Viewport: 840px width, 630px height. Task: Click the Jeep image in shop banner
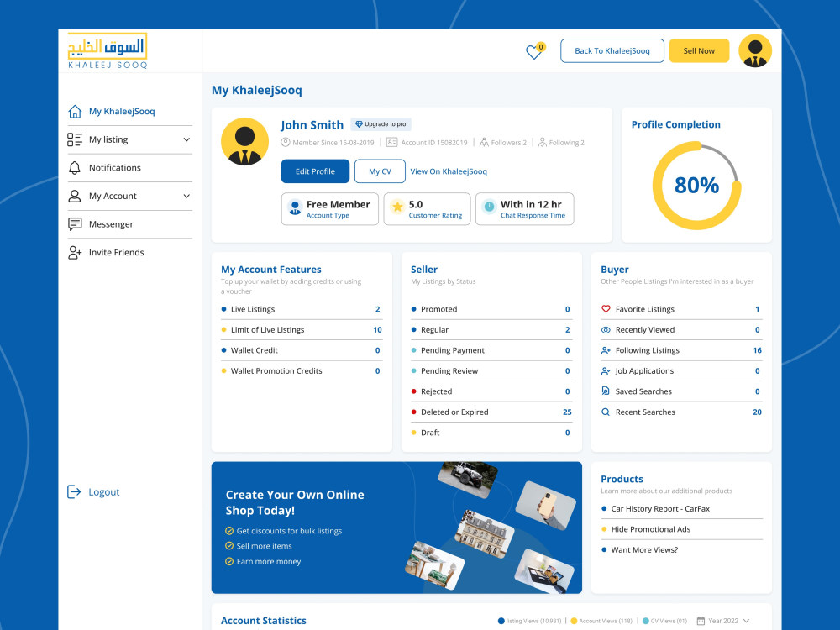468,477
